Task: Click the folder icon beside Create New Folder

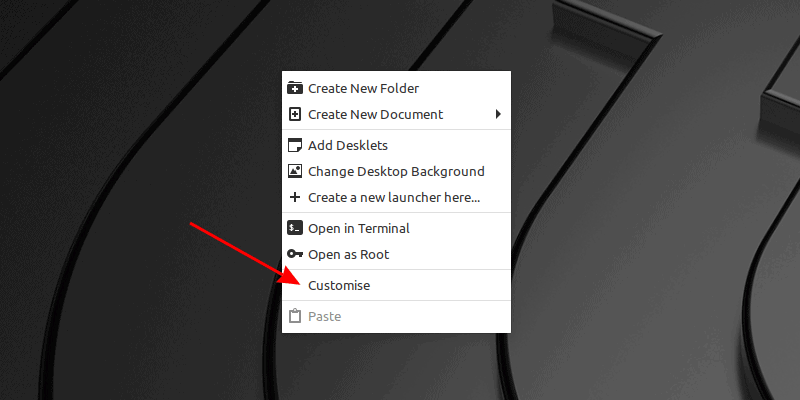Action: click(295, 88)
